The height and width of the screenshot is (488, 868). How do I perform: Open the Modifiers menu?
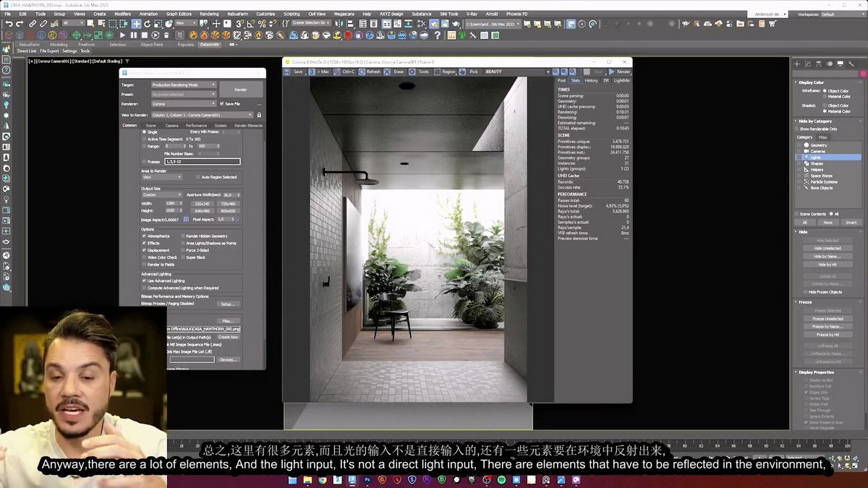[x=123, y=14]
